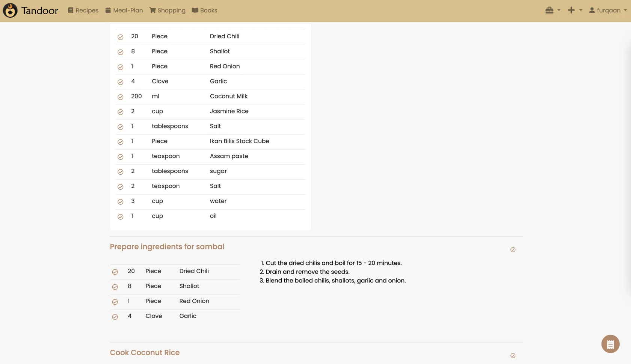Image resolution: width=631 pixels, height=364 pixels.
Task: Mark the Cook Coconut Rice step done
Action: (x=513, y=356)
